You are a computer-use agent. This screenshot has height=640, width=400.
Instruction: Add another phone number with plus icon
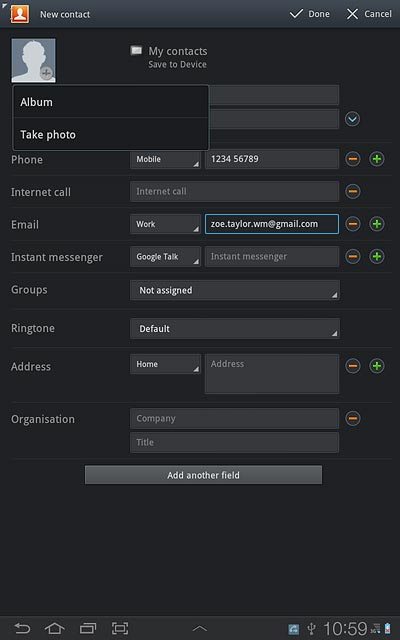pyautogui.click(x=377, y=159)
